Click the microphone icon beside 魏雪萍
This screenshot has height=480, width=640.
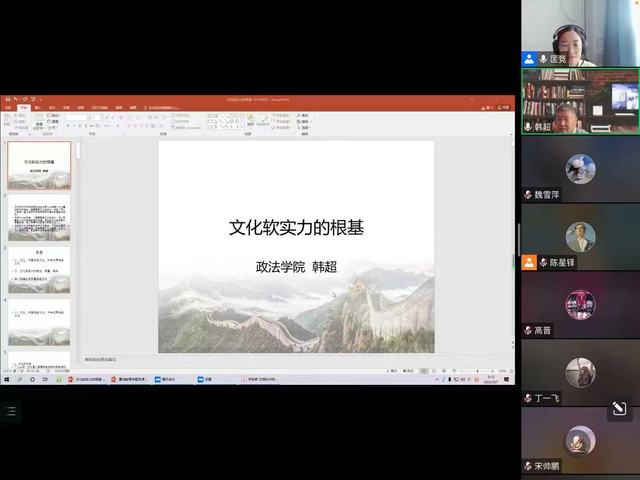[528, 194]
